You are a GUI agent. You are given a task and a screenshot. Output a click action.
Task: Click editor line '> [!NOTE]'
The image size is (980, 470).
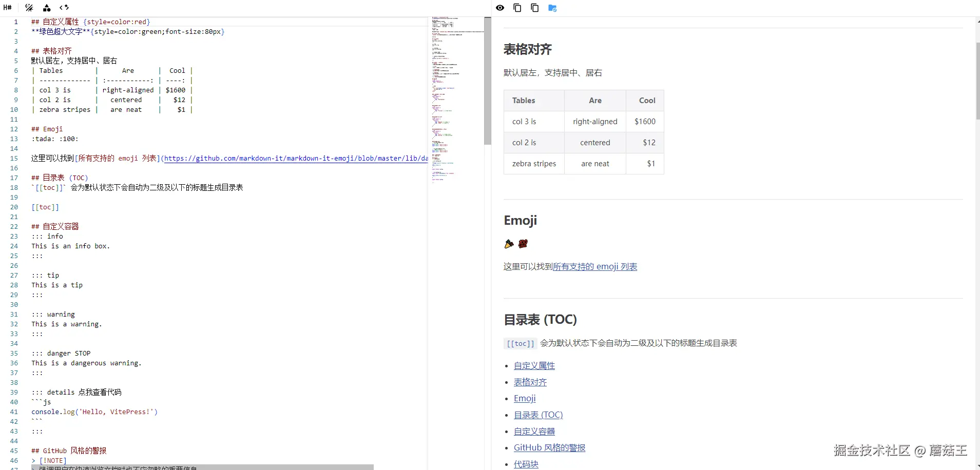49,461
